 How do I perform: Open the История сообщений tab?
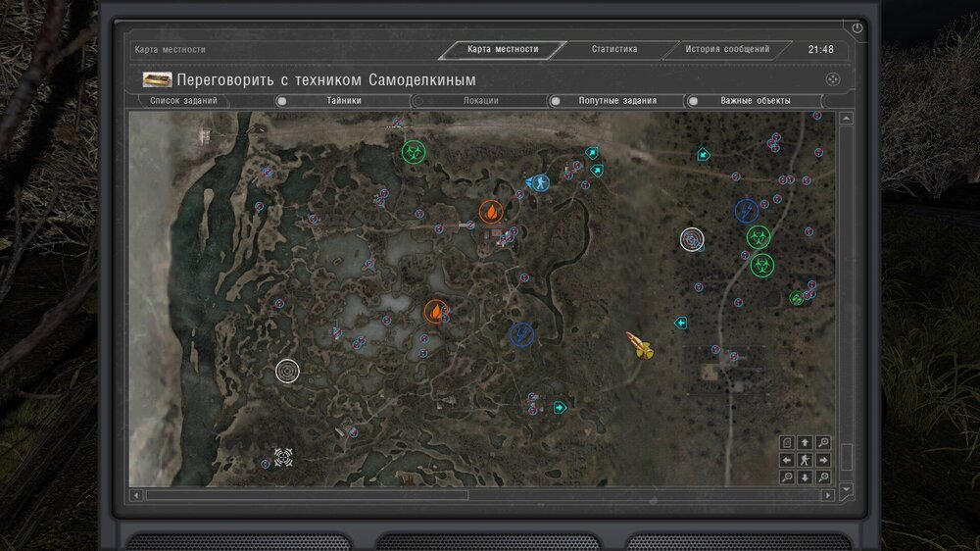coord(727,49)
